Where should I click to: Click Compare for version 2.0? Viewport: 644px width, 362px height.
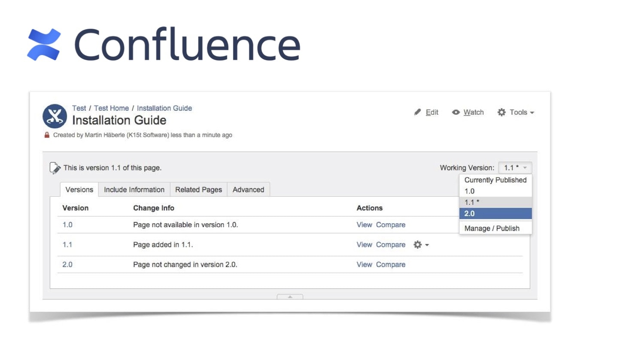point(391,265)
